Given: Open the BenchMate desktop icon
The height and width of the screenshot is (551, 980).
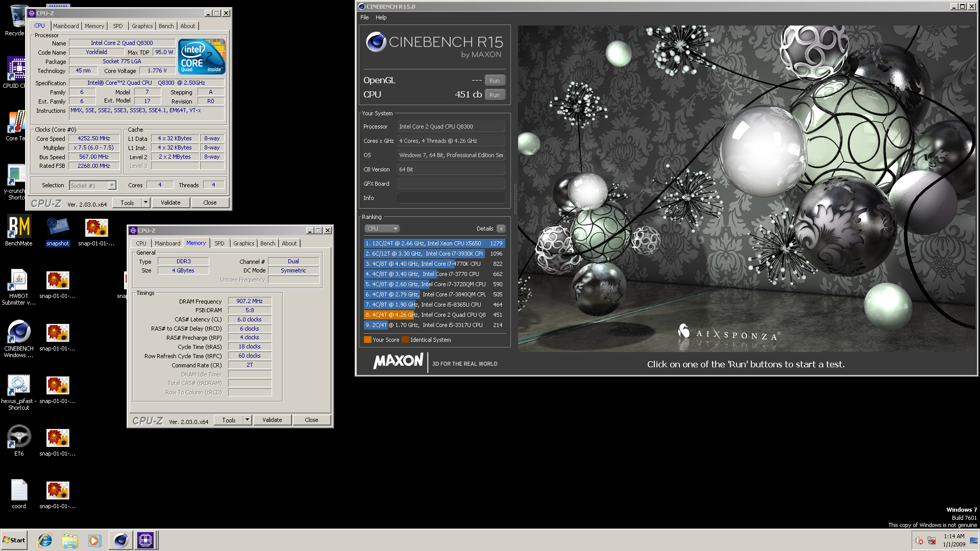Looking at the screenshot, I should [19, 231].
